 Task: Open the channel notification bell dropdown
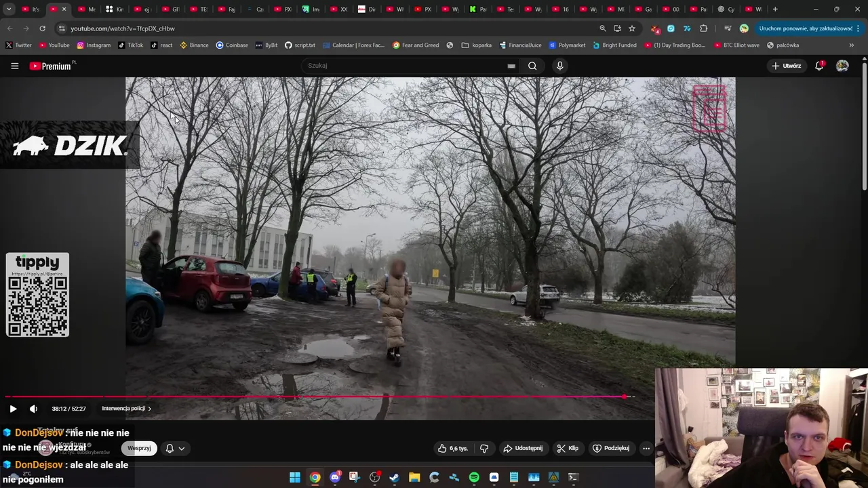(175, 448)
